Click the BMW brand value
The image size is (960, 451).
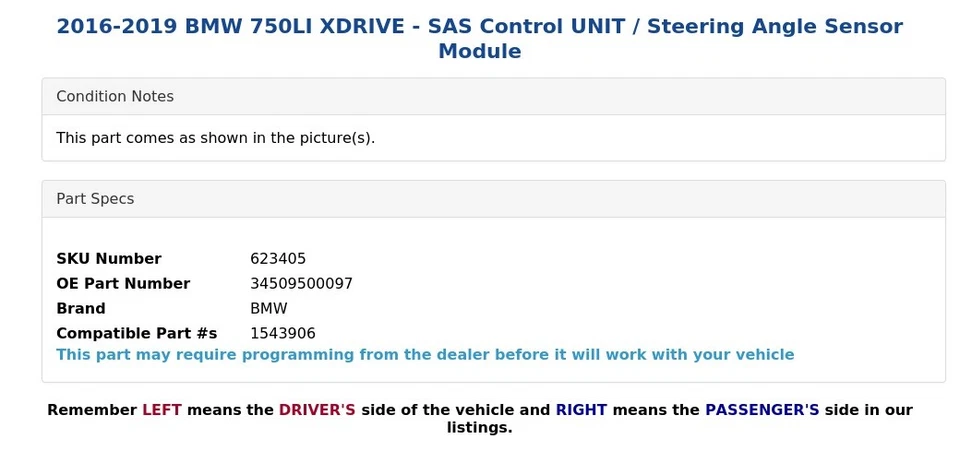(x=269, y=309)
